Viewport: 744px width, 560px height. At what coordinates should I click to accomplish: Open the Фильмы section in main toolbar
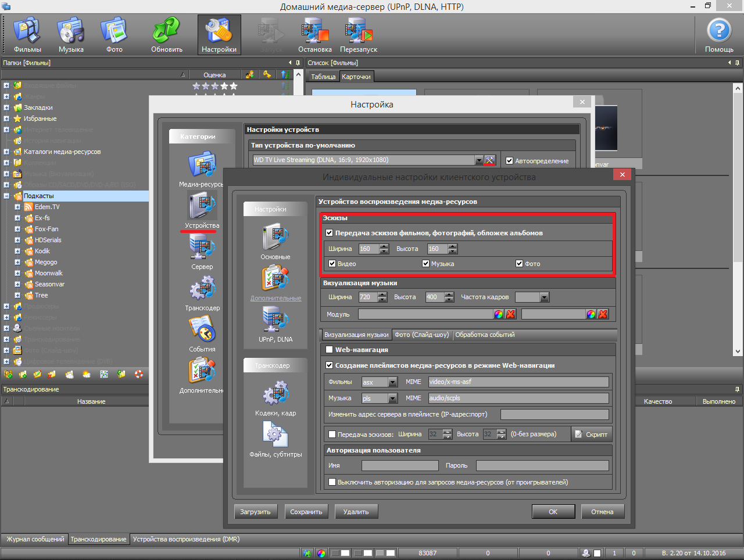[27, 35]
